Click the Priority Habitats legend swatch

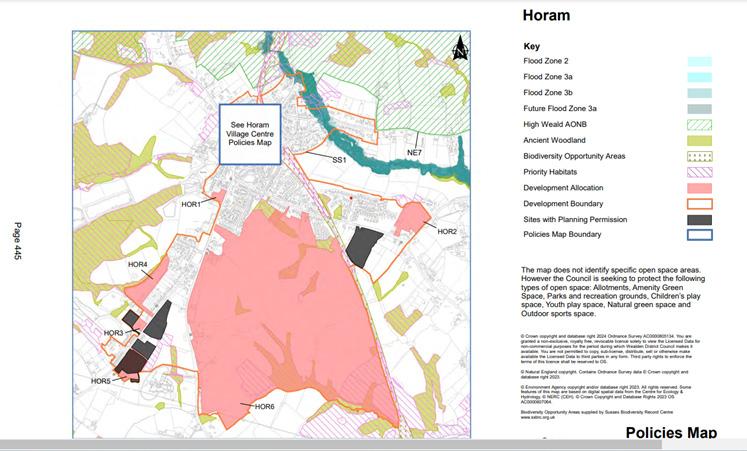[x=700, y=172]
